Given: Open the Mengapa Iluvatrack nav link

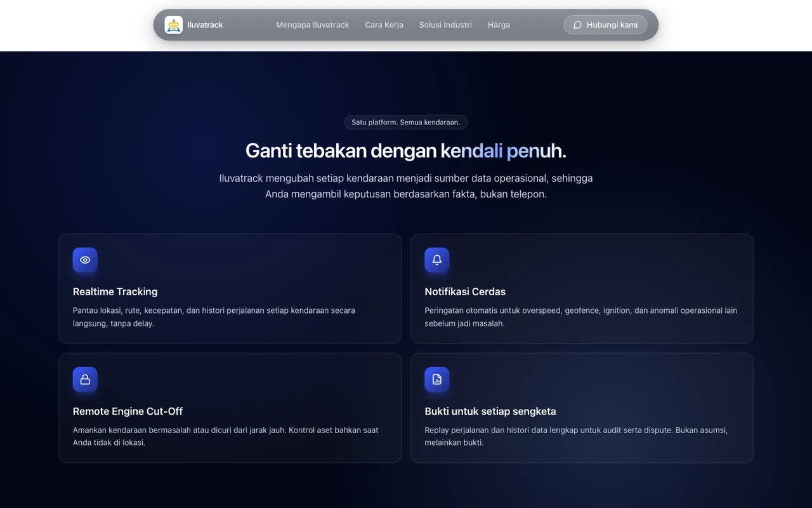Looking at the screenshot, I should tap(313, 25).
